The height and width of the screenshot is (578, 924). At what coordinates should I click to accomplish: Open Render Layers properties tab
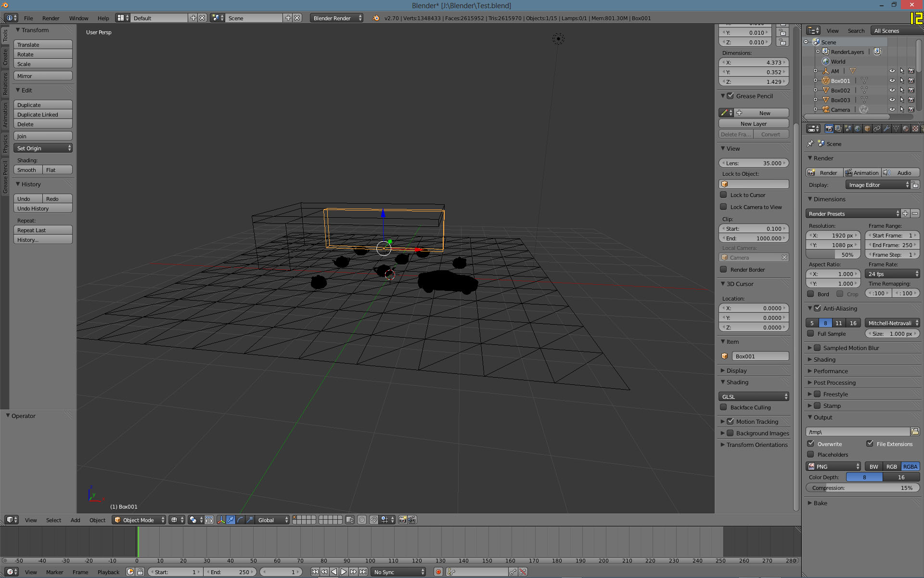(838, 129)
